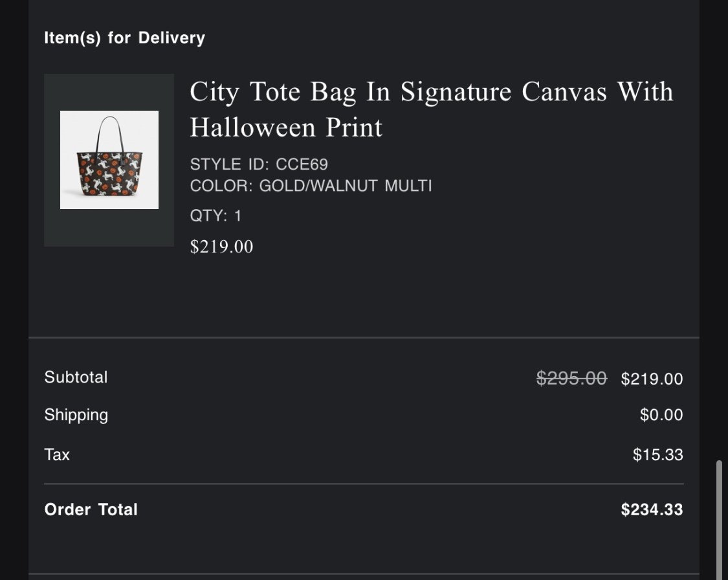The image size is (728, 580).
Task: Click the 'Item(s) for Delivery' heading
Action: pyautogui.click(x=124, y=38)
